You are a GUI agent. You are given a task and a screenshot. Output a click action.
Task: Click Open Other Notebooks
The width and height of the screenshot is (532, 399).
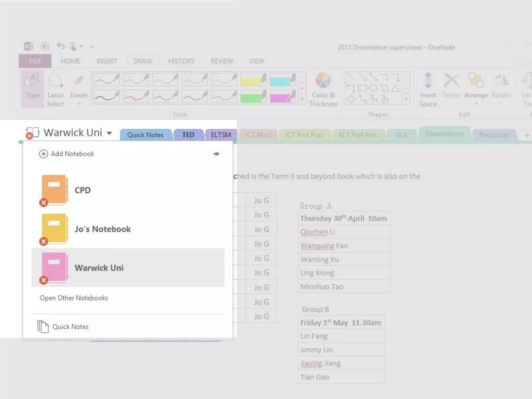click(x=74, y=298)
